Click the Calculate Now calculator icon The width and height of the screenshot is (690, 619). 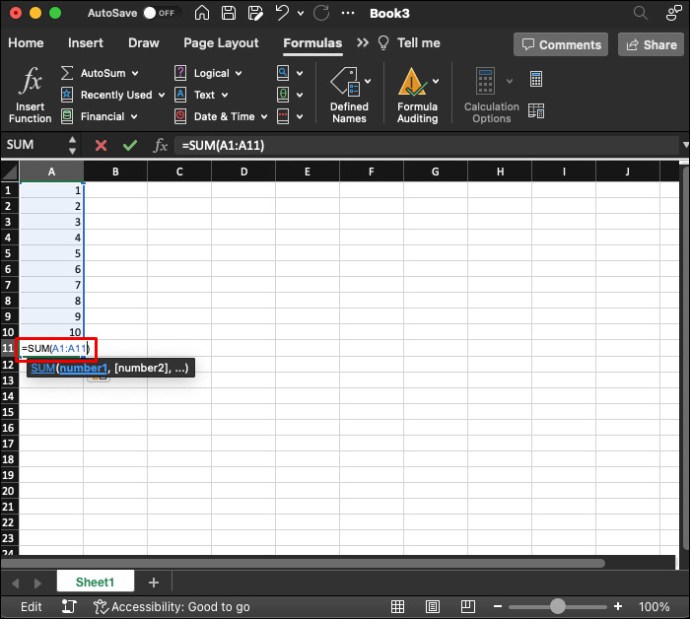point(536,79)
